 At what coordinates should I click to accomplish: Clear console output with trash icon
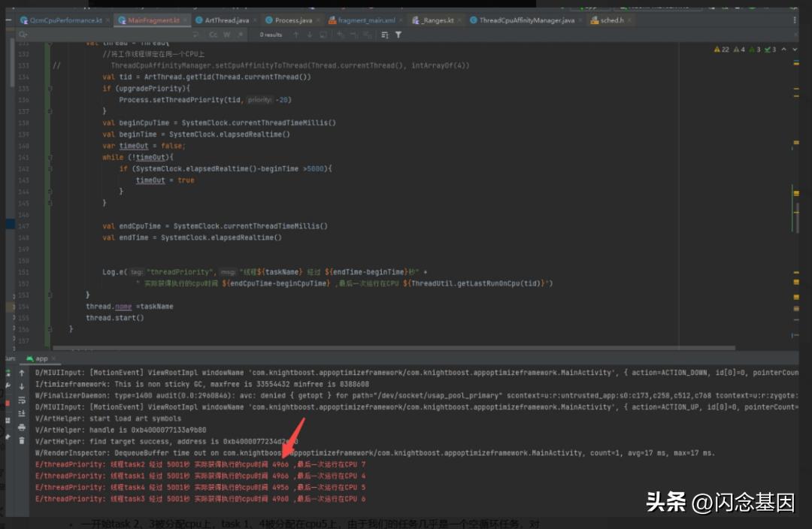coord(22,441)
